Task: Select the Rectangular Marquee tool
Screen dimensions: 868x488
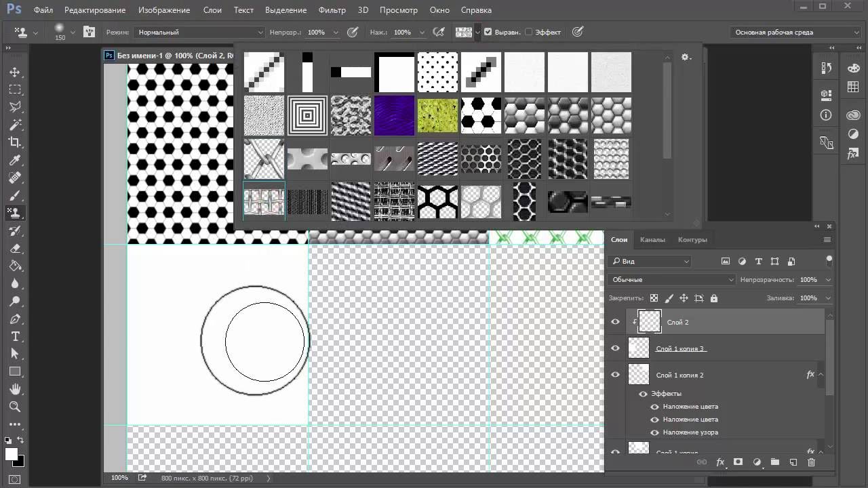Action: point(15,89)
